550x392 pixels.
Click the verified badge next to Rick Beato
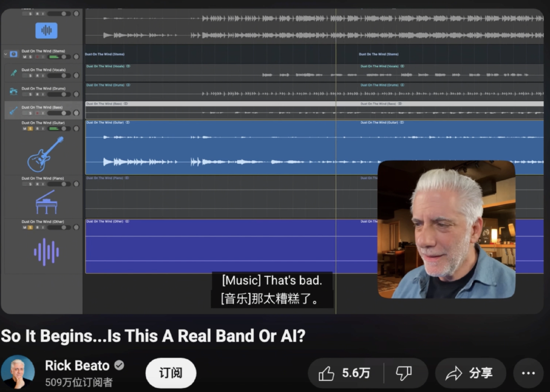coord(119,366)
